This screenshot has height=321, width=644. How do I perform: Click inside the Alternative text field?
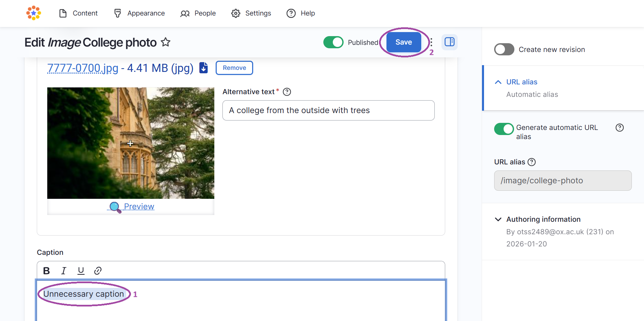coord(328,110)
